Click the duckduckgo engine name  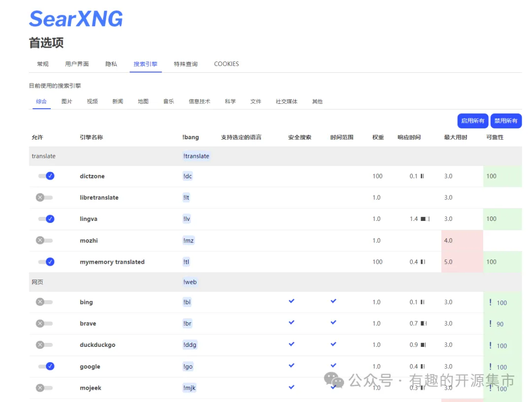click(98, 345)
